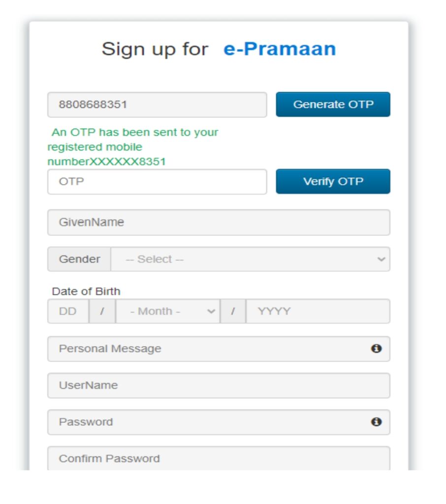This screenshot has height=504, width=446.
Task: Select the UserName input box
Action: (x=218, y=385)
